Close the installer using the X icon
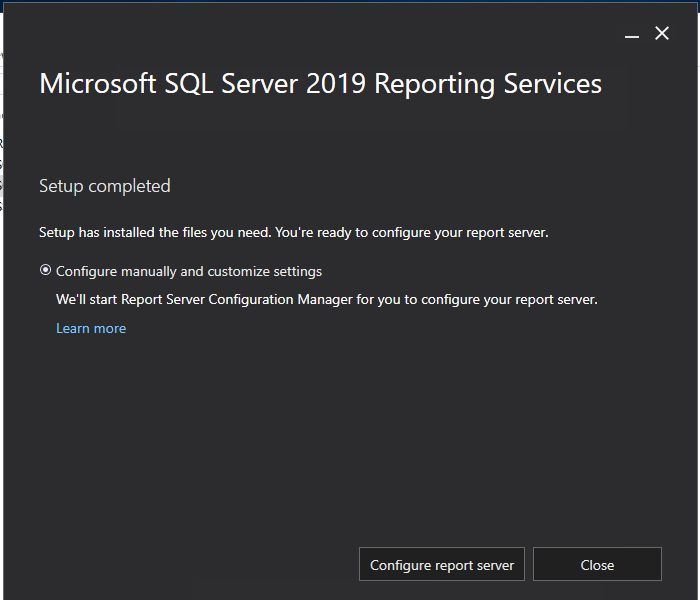 662,33
